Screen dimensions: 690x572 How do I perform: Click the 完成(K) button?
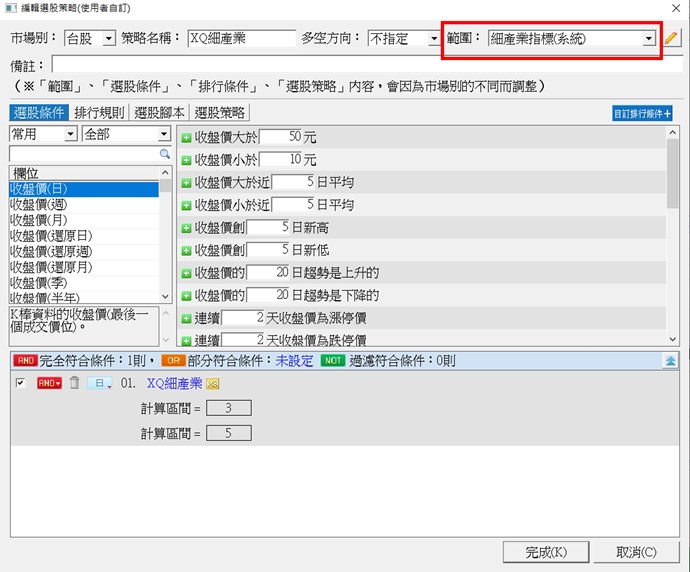coord(546,552)
